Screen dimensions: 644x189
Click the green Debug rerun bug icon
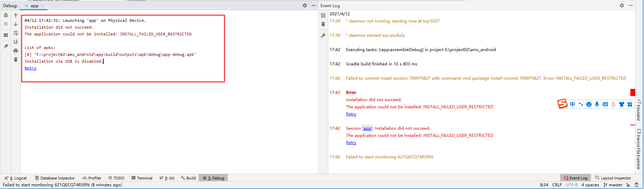(6, 15)
